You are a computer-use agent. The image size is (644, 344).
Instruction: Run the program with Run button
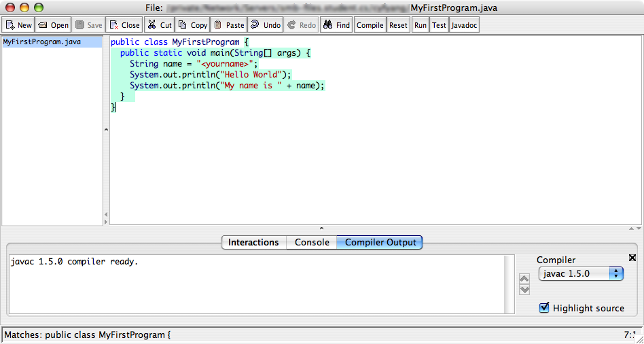pyautogui.click(x=421, y=25)
